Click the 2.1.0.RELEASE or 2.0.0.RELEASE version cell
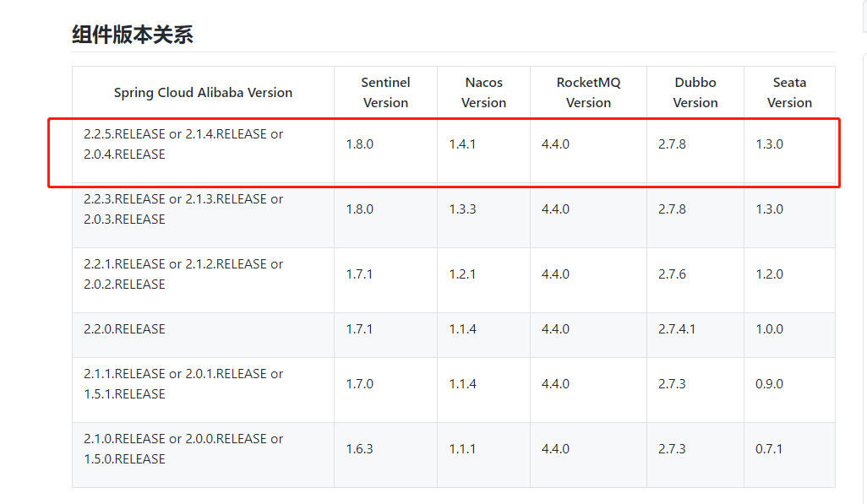 click(x=203, y=455)
